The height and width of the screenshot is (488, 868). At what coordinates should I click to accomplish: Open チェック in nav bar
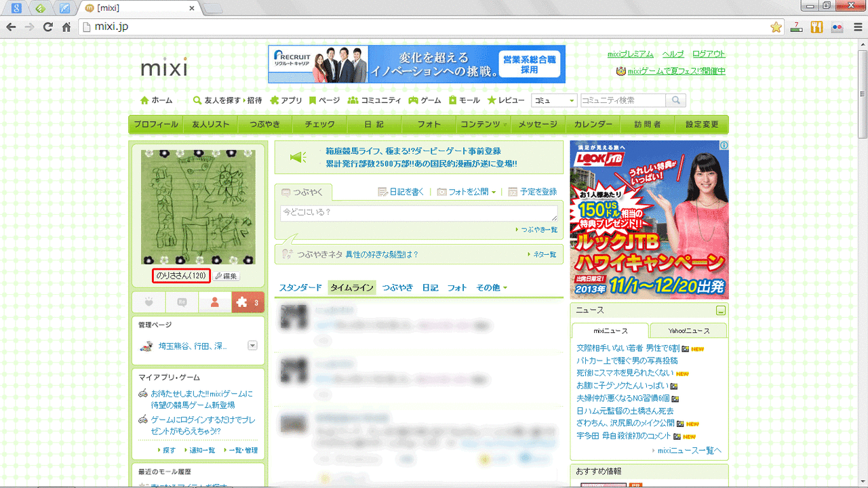pyautogui.click(x=319, y=125)
